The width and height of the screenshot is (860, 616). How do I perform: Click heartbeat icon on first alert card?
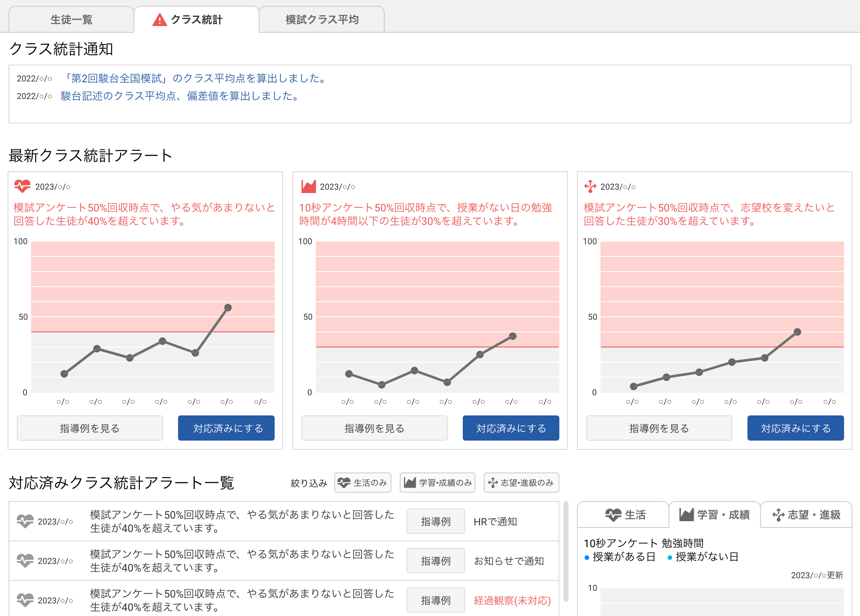coord(22,186)
